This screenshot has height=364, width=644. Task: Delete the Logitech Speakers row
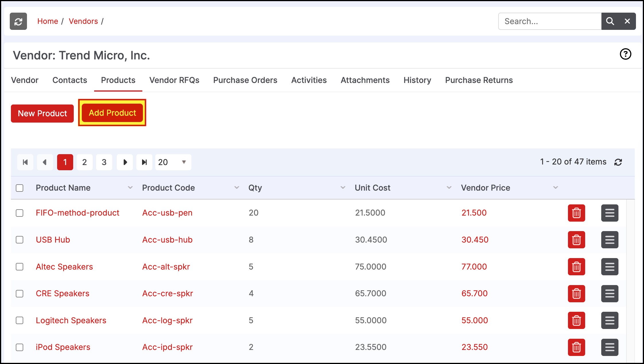[x=577, y=320]
